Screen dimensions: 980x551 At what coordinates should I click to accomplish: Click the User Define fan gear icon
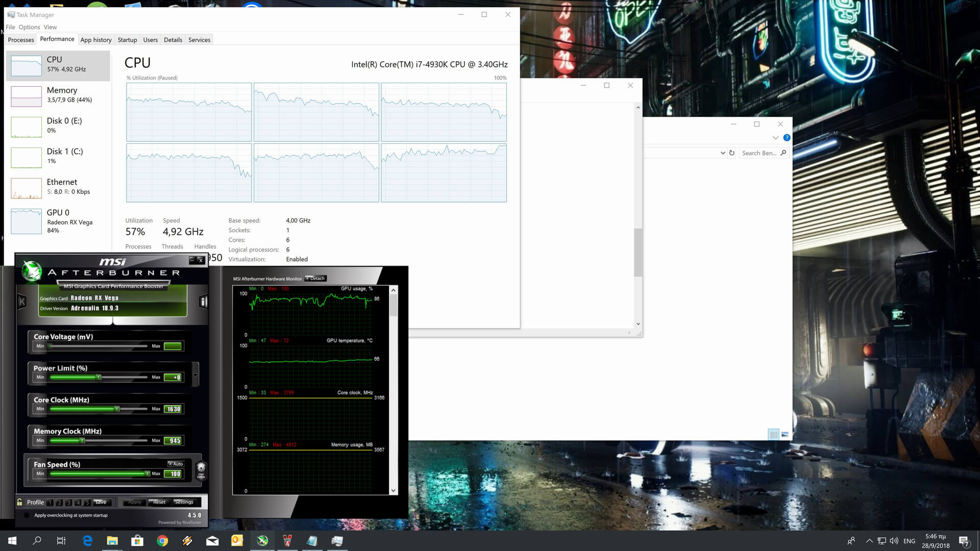pos(201,469)
